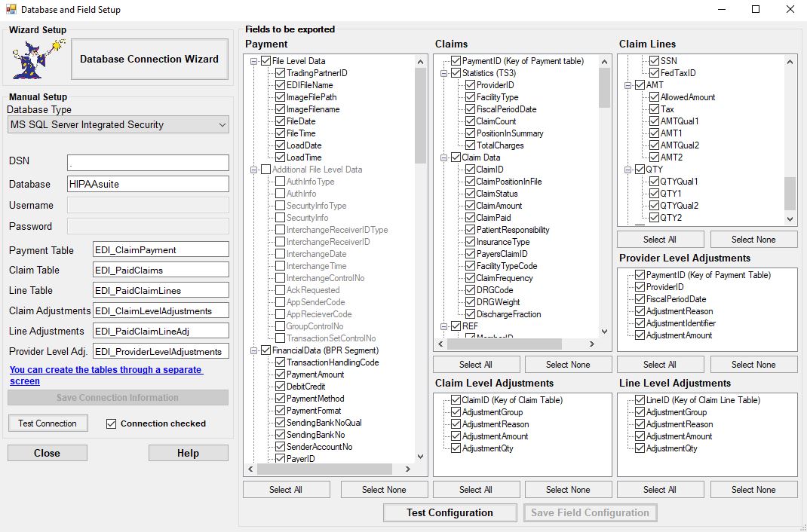Click Select All under Claims tree
Screen dimensions: 807x532
(x=476, y=365)
